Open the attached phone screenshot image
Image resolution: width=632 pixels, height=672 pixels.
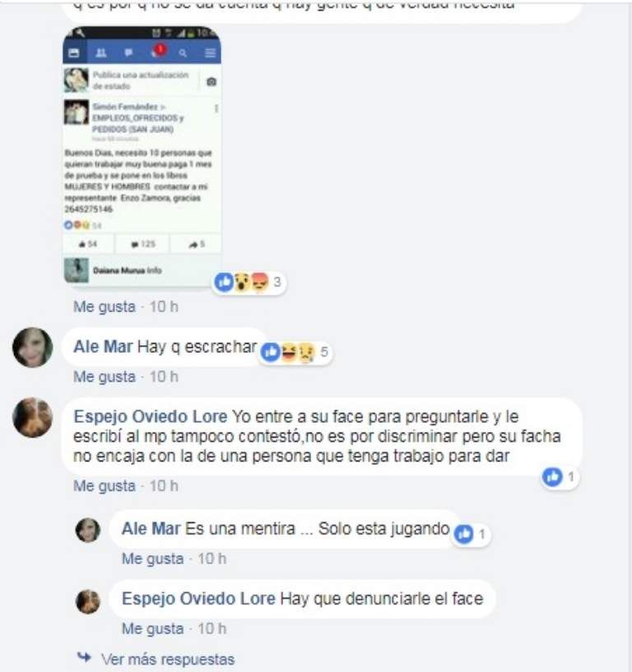coord(142,155)
